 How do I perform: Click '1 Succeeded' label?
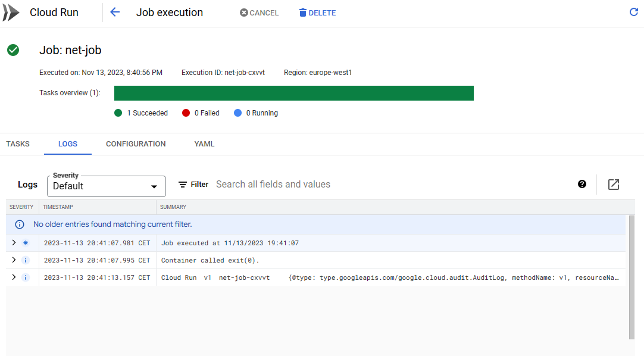pos(148,113)
